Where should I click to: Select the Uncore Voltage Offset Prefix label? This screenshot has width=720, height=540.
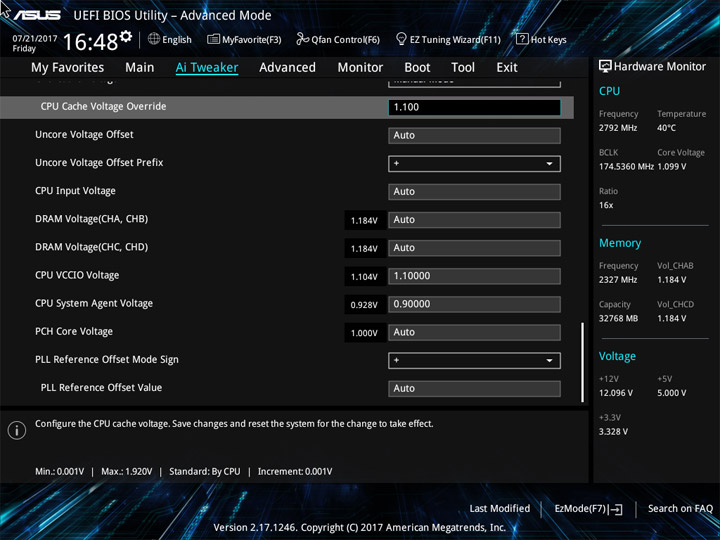coord(99,163)
